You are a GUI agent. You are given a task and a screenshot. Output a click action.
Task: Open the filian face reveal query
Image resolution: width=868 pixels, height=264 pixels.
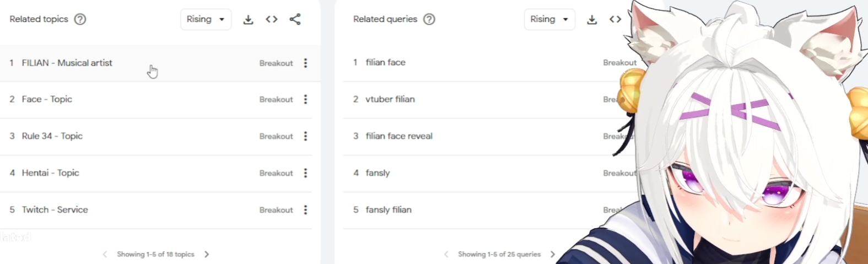tap(399, 136)
